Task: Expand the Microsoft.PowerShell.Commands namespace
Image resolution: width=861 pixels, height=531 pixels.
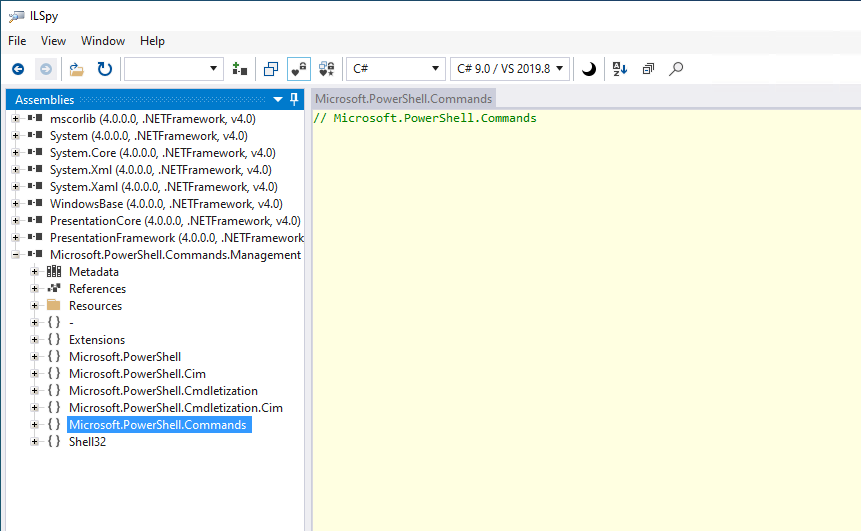Action: click(x=35, y=425)
